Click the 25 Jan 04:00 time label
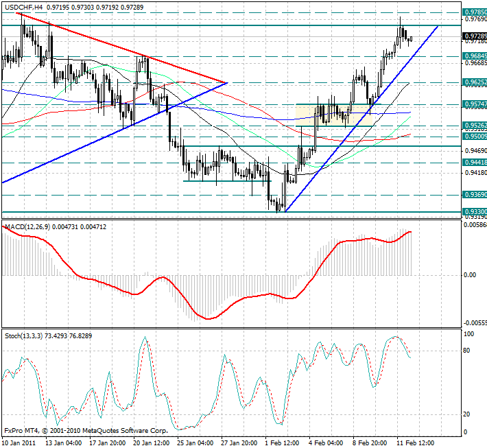487x448 pixels. point(195,443)
